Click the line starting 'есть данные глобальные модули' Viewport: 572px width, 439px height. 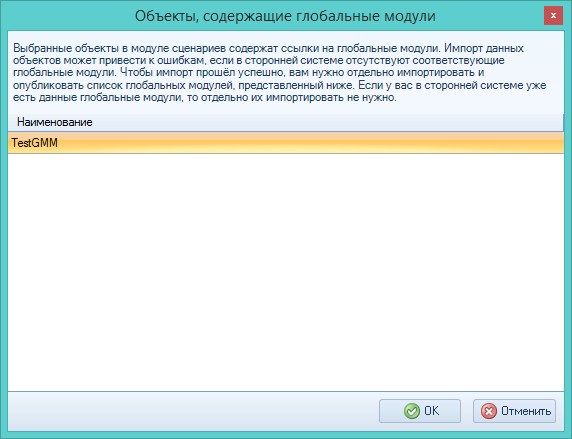(205, 97)
